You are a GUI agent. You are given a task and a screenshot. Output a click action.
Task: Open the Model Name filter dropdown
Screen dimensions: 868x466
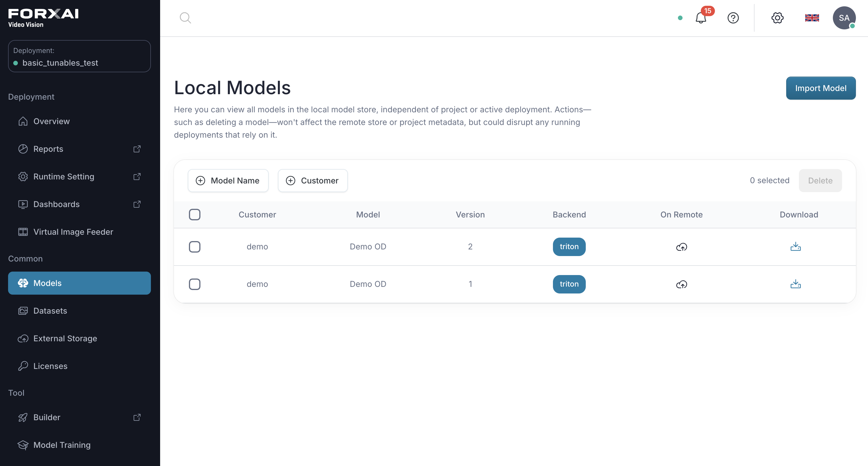pyautogui.click(x=228, y=181)
